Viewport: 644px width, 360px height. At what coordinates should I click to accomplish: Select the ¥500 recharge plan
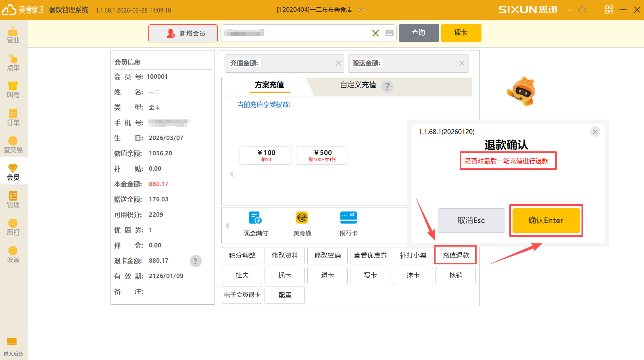322,155
